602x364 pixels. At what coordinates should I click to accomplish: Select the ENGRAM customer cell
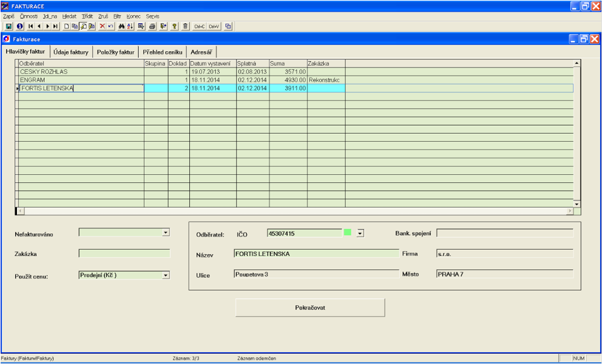coord(81,80)
